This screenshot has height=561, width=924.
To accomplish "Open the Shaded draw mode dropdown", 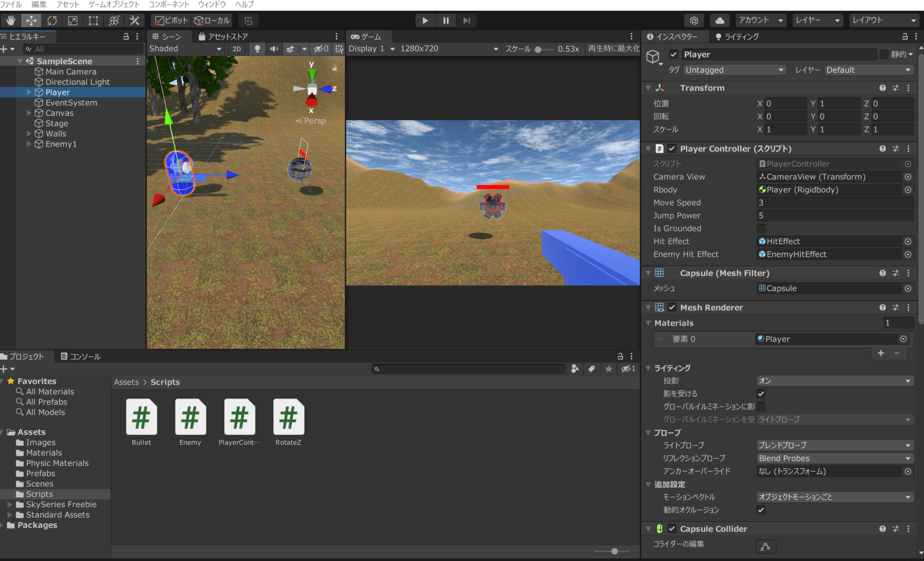I will [x=185, y=49].
